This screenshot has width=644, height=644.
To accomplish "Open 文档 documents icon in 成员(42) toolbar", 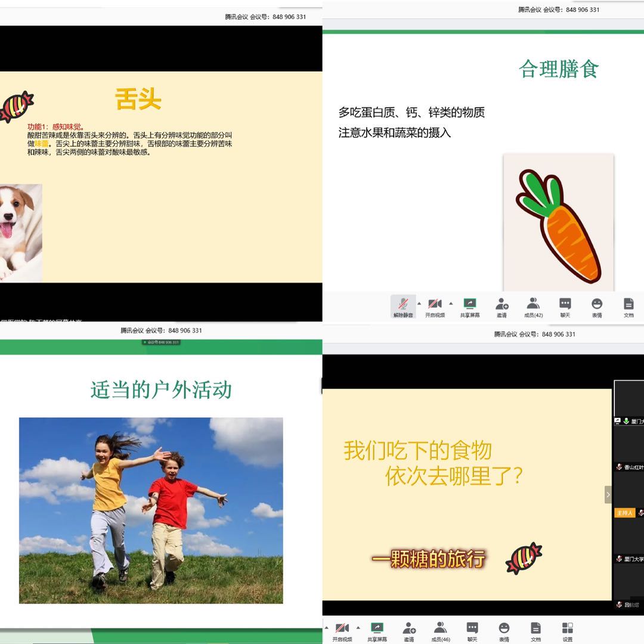I will pyautogui.click(x=628, y=304).
